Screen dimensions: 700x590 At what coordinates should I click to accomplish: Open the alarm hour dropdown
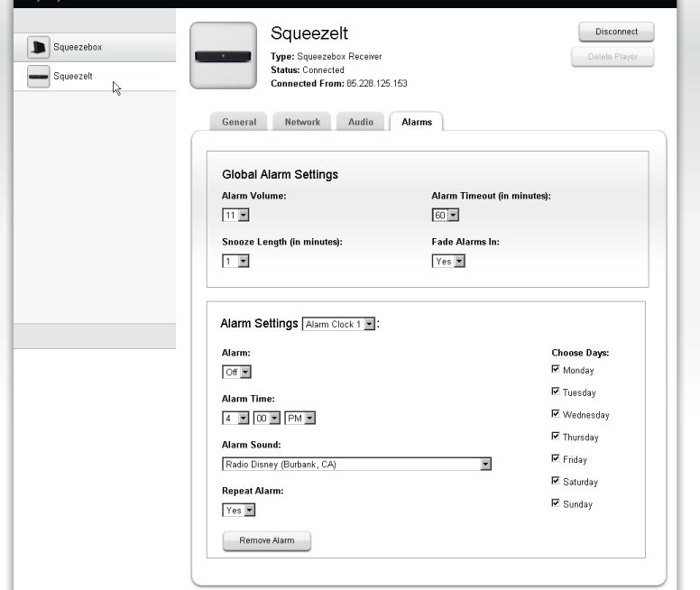(x=235, y=419)
